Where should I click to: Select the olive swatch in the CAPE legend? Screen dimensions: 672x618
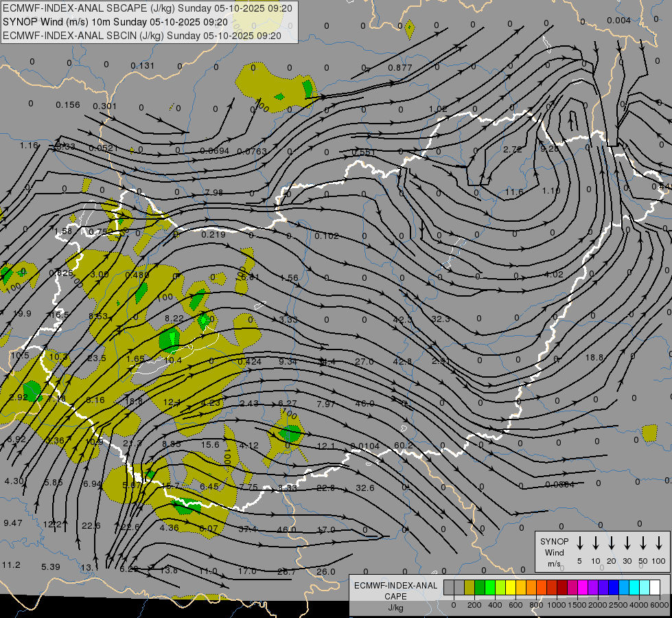[470, 587]
